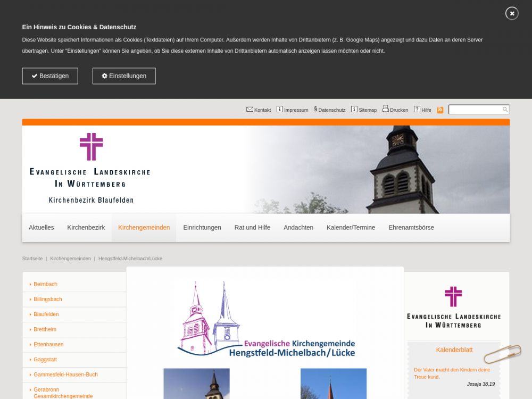Click the Kontakt envelope icon
Image resolution: width=532 pixels, height=399 pixels.
[x=250, y=110]
